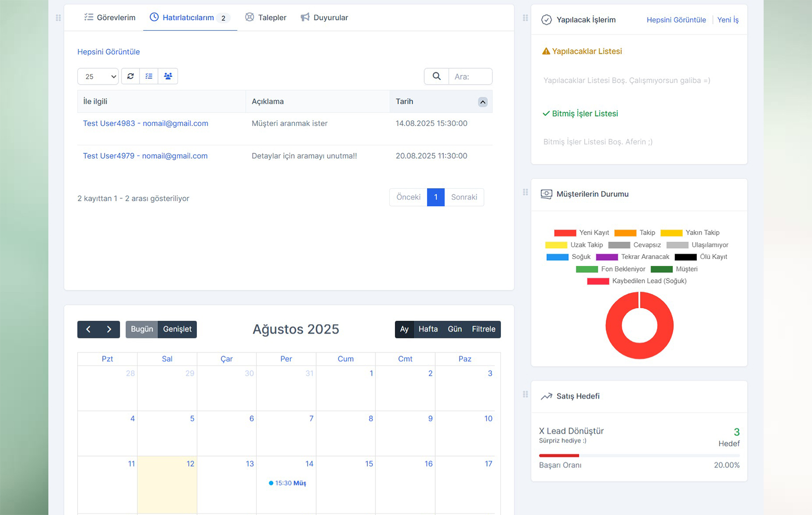Go to previous month with left arrow
Viewport: 812px width, 515px height.
coord(88,329)
